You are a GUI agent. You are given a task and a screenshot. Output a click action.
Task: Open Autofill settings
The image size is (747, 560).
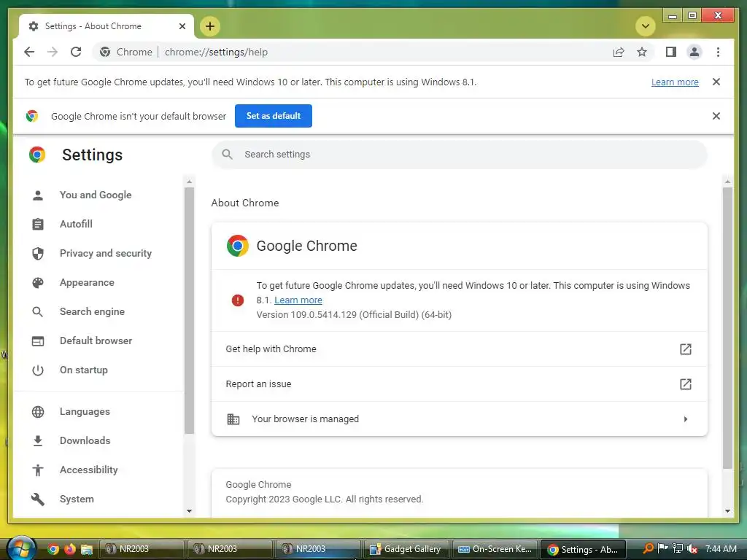[x=76, y=224]
